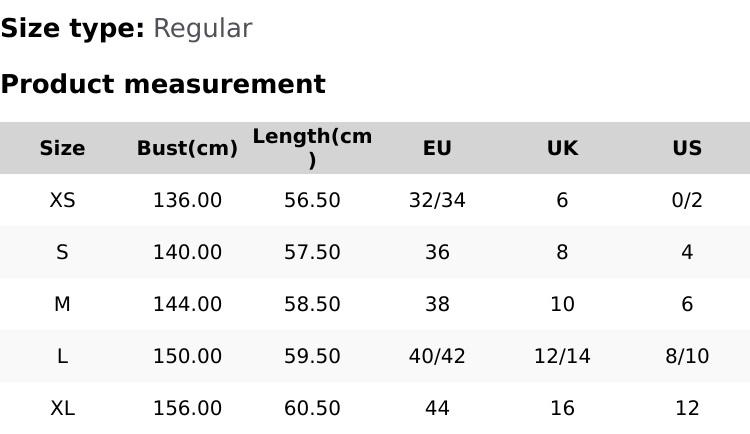The height and width of the screenshot is (434, 750).
Task: Click the Length(cm) column header
Action: pos(312,148)
